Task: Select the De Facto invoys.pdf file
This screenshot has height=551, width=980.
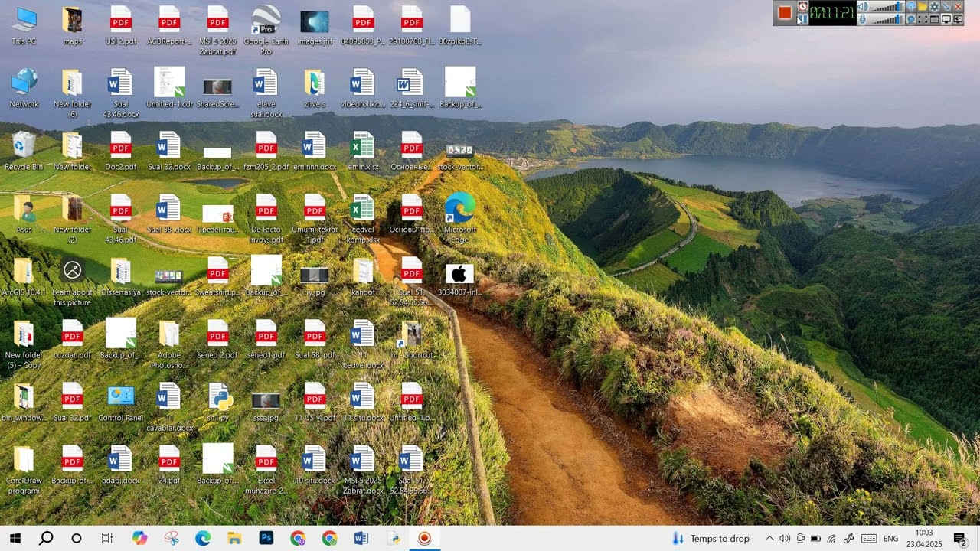Action: 266,219
